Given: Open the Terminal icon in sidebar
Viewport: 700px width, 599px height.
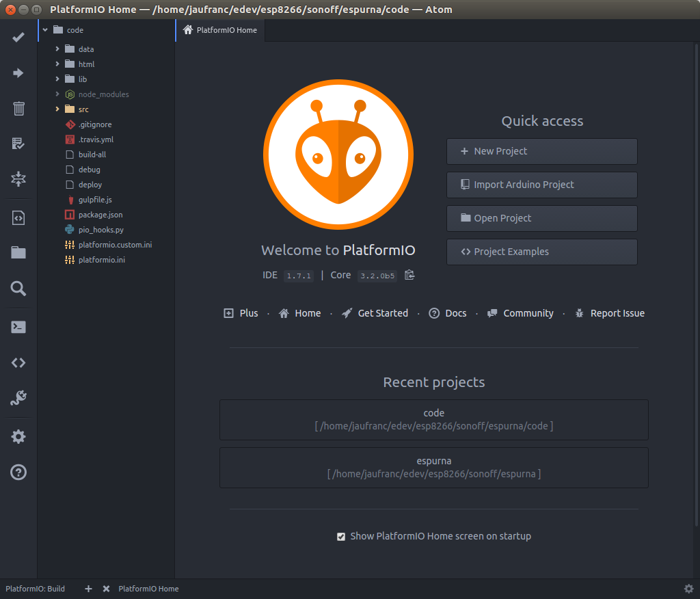Looking at the screenshot, I should pos(18,327).
